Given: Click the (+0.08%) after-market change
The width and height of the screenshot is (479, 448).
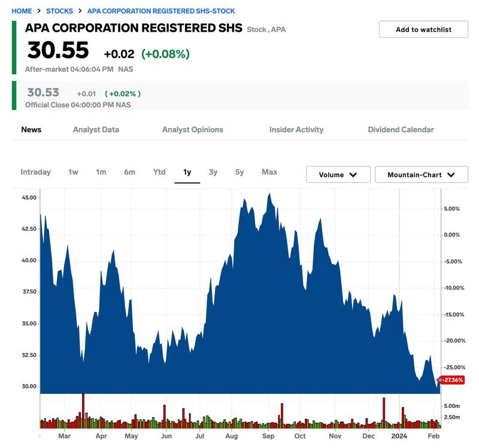Looking at the screenshot, I should [165, 54].
